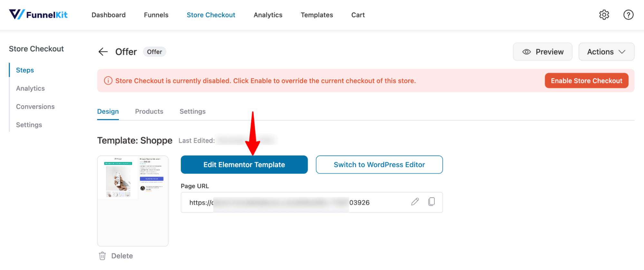
Task: Open settings via the gear icon
Action: tap(604, 15)
